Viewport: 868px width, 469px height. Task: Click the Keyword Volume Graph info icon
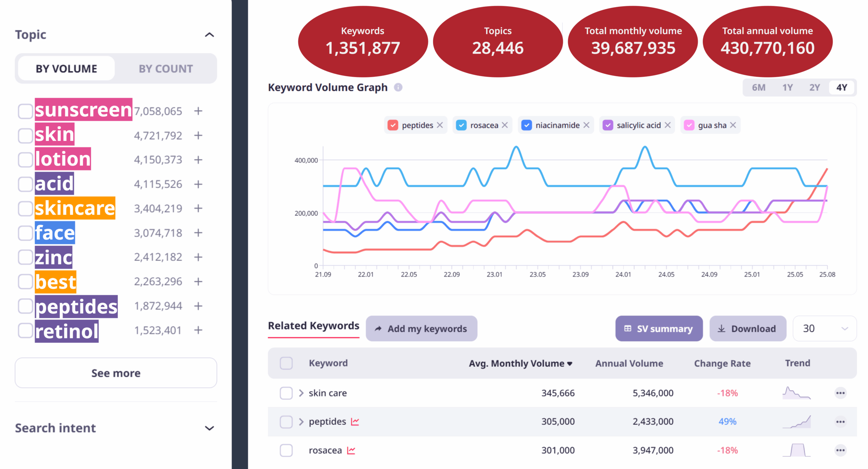click(x=398, y=88)
